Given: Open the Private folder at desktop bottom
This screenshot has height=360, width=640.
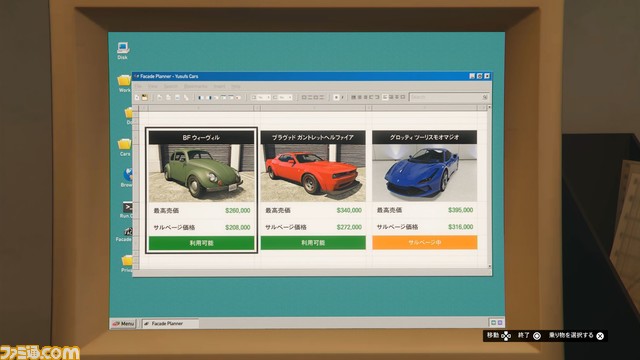Looking at the screenshot, I should tap(127, 264).
